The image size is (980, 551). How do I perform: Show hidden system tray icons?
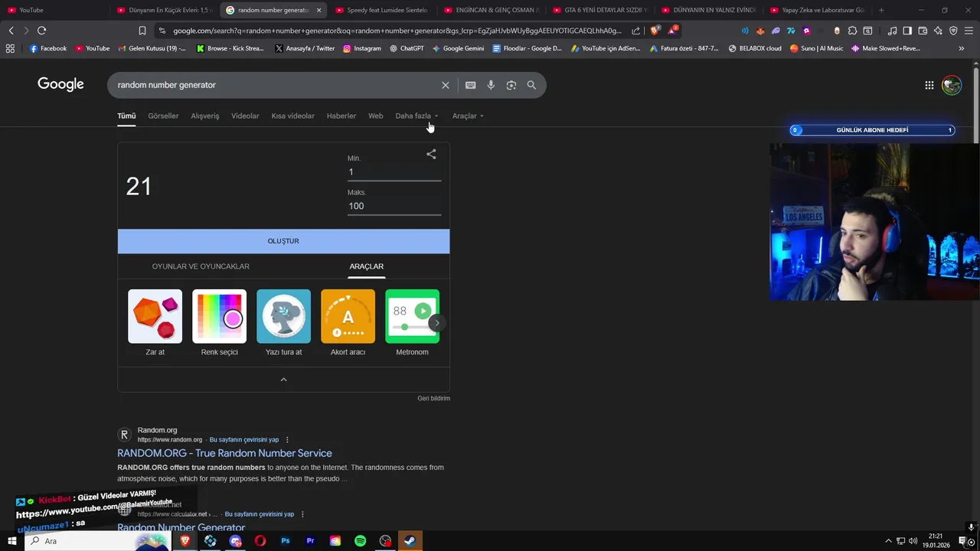point(888,541)
